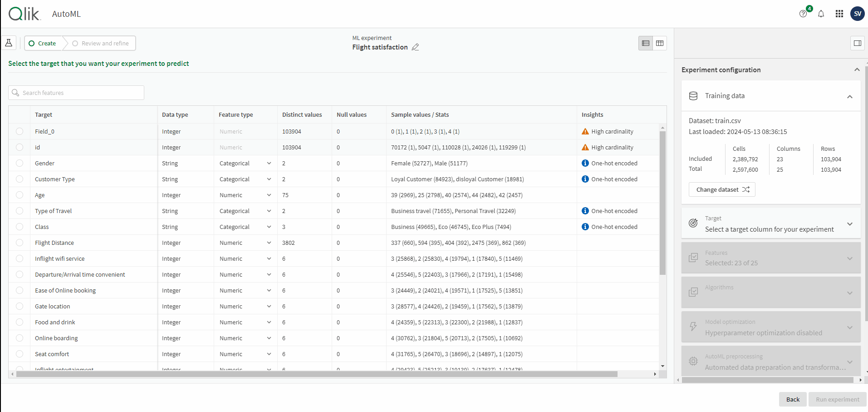Open the notifications bell
Image resolution: width=868 pixels, height=412 pixels.
coord(821,14)
